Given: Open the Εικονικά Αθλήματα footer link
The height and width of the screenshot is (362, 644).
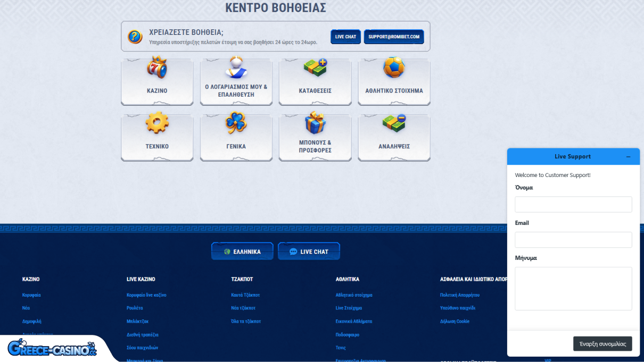Looking at the screenshot, I should pos(354,322).
